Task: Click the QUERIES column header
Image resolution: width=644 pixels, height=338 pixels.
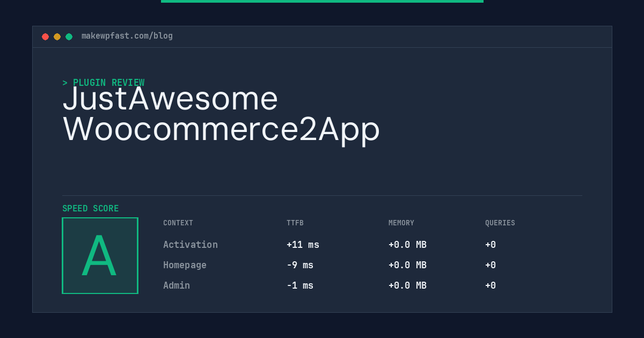Action: 500,223
